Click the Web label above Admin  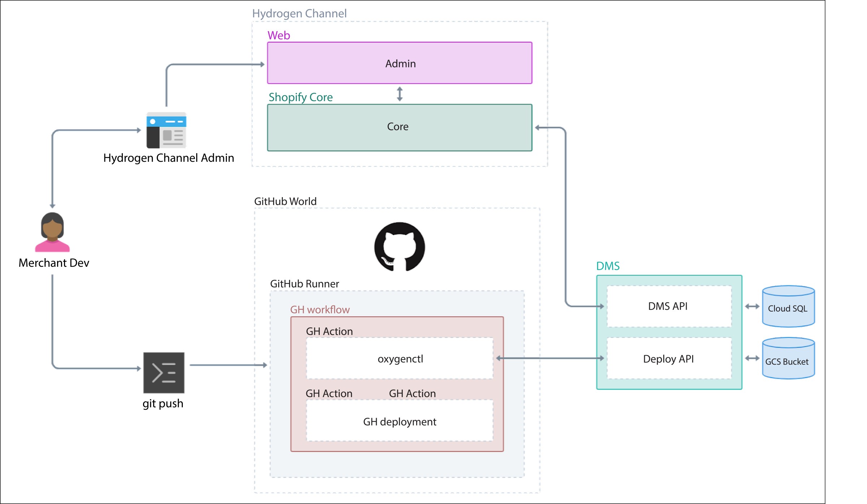tap(279, 35)
